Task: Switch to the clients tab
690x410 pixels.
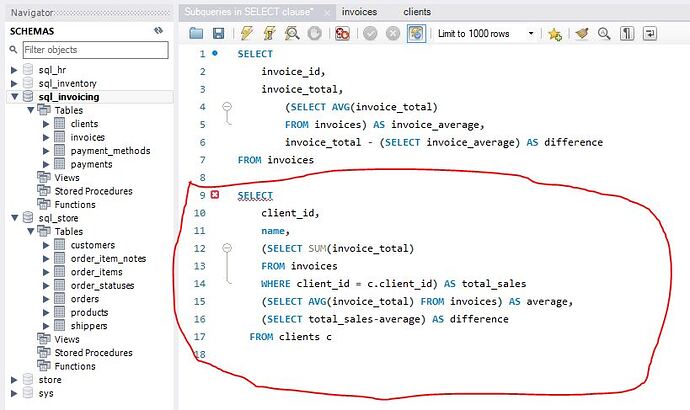Action: point(417,12)
